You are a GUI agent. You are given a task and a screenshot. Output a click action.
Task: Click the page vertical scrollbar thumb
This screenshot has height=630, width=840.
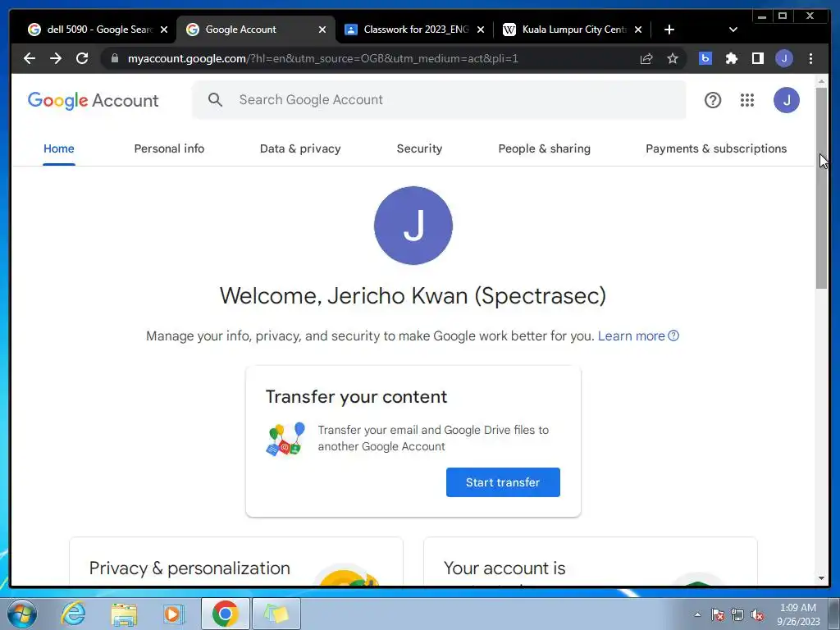[821, 188]
